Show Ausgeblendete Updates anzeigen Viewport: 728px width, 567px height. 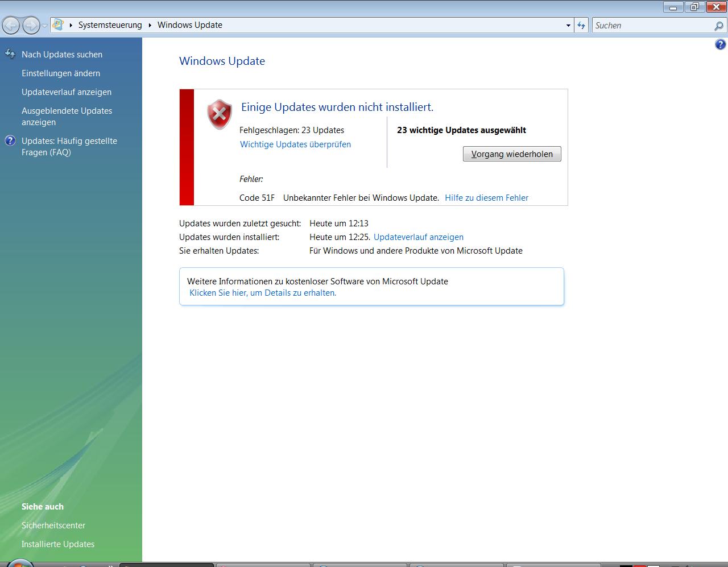tap(67, 117)
